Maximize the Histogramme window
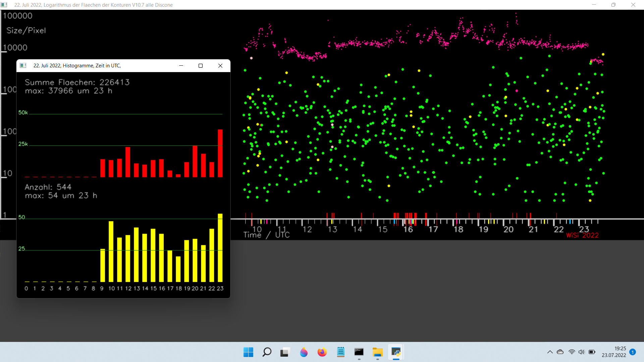The image size is (644, 362). pos(201,66)
